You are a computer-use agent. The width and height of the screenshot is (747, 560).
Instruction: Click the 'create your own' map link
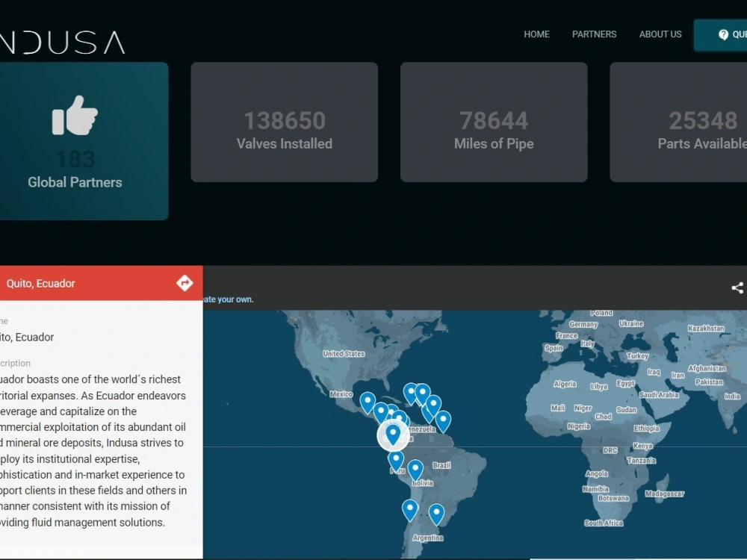228,299
